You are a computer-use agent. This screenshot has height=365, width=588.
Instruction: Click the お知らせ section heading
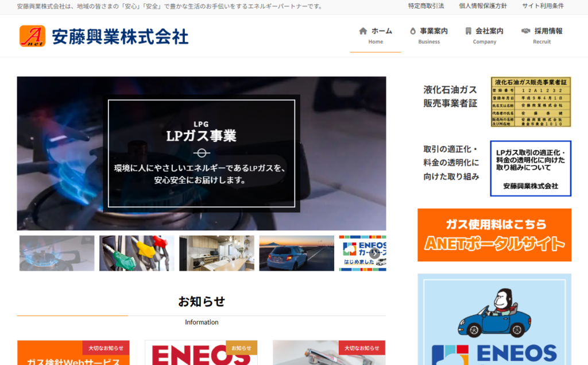(x=202, y=302)
